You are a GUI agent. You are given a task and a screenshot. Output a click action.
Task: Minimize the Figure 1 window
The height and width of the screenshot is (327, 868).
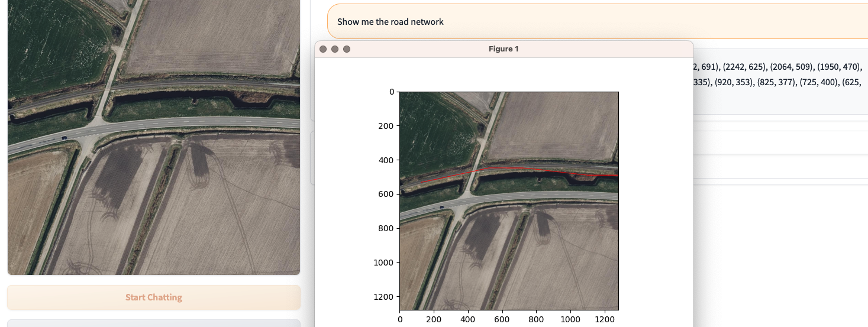pyautogui.click(x=335, y=49)
